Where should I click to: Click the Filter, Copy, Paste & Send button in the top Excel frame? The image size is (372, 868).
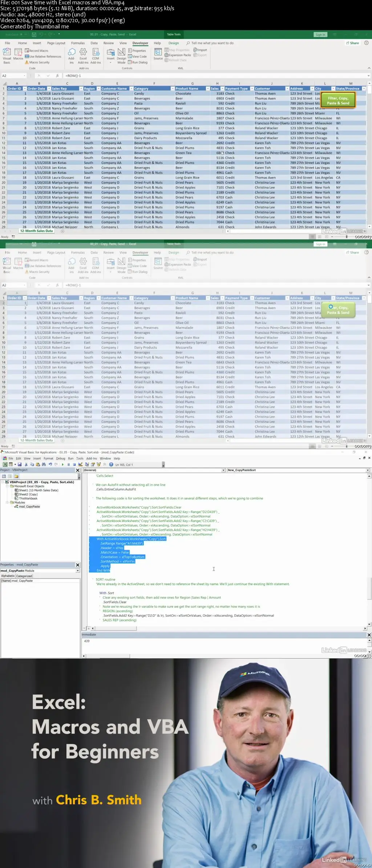point(338,100)
